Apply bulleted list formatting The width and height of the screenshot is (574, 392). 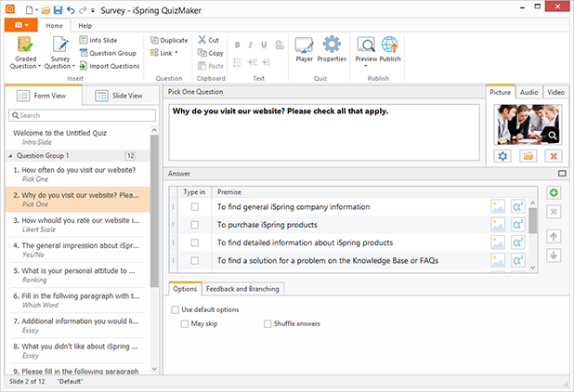237,62
